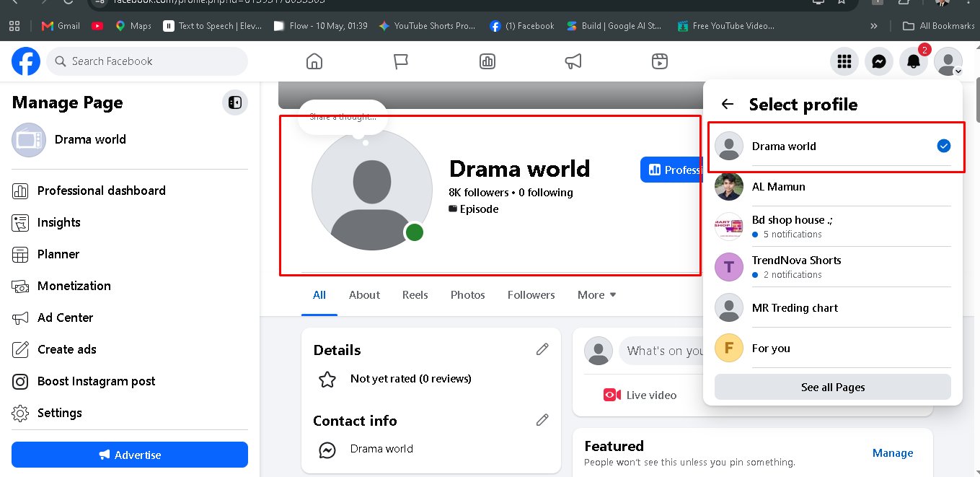This screenshot has width=980, height=477.
Task: Open the (1) Facebook bookmark
Action: coord(522,25)
